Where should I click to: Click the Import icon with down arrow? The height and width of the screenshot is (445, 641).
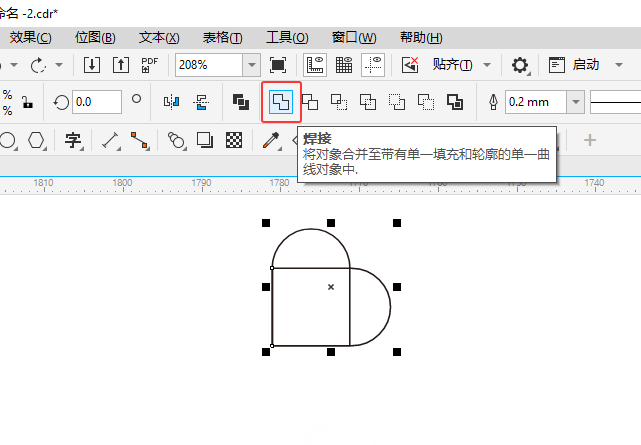(92, 65)
